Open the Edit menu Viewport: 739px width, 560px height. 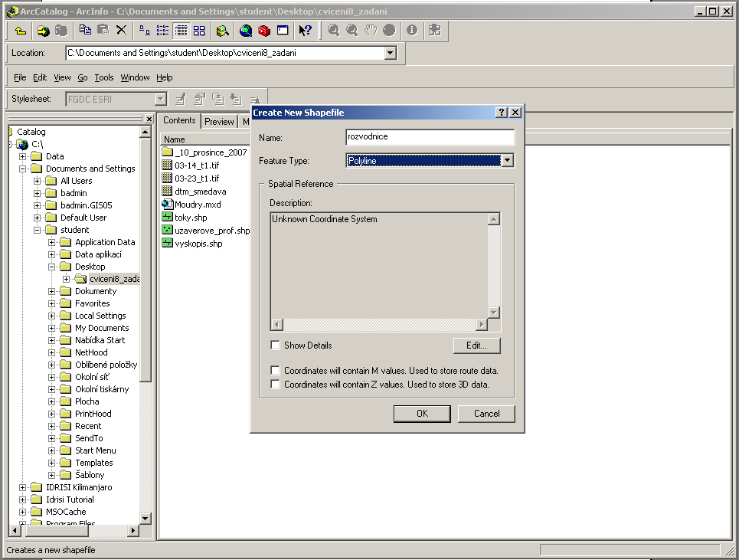click(x=40, y=77)
